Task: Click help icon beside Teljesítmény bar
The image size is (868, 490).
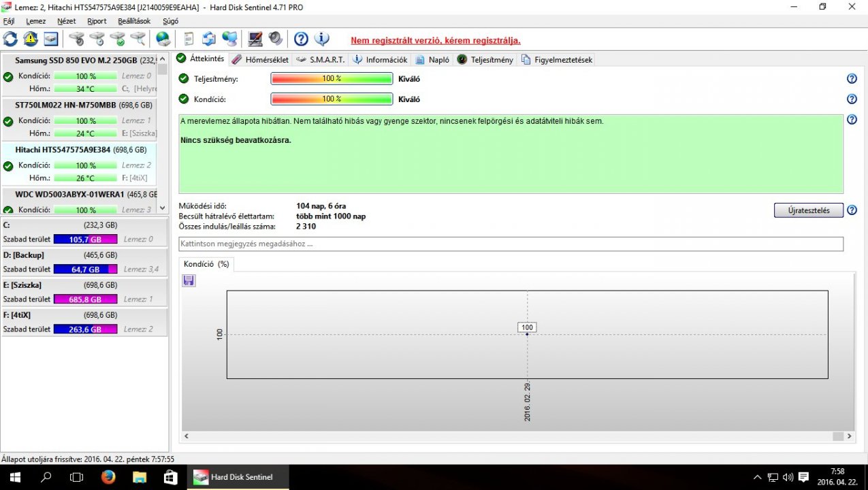Action: pyautogui.click(x=852, y=79)
